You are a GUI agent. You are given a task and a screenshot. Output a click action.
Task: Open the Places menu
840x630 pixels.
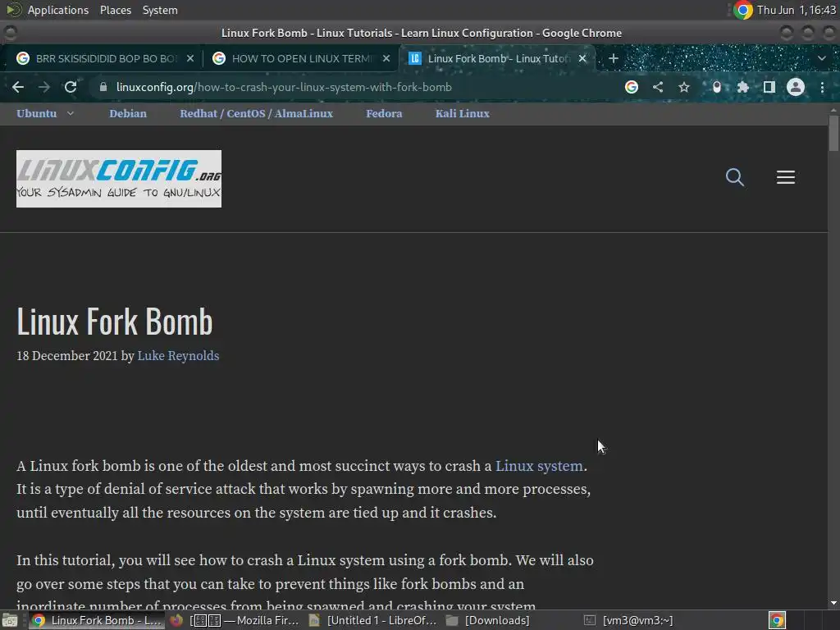coord(116,10)
